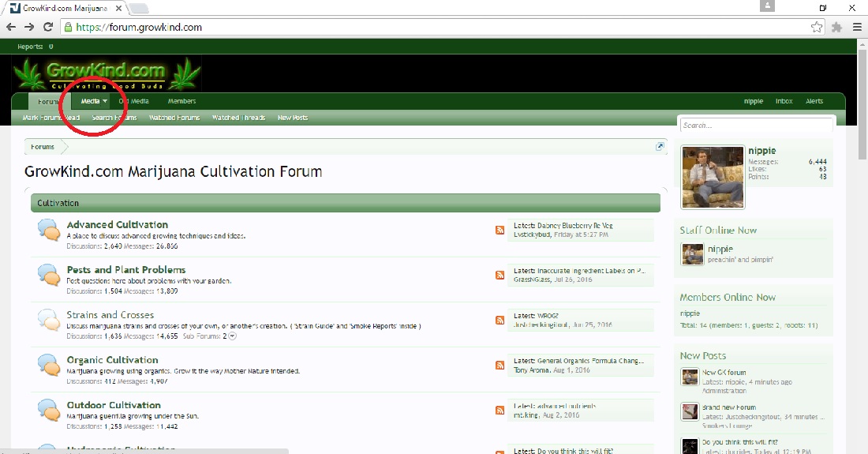
Task: Click the Strains and Crosses bubble icon
Action: tap(49, 320)
